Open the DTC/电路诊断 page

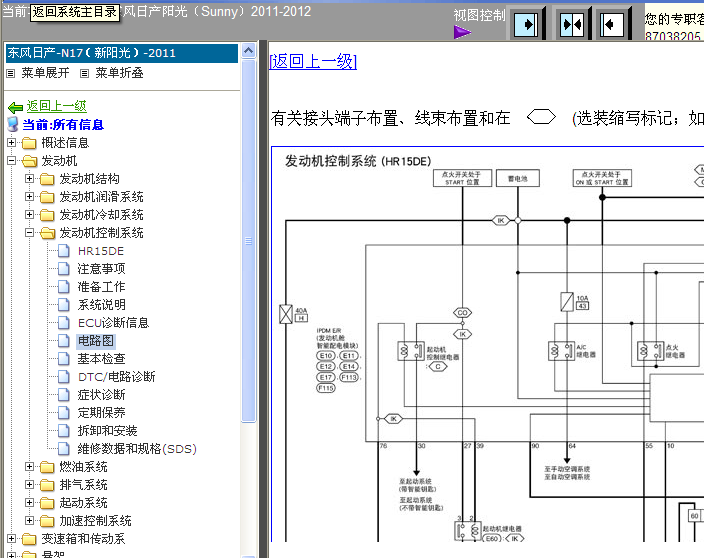coord(117,377)
